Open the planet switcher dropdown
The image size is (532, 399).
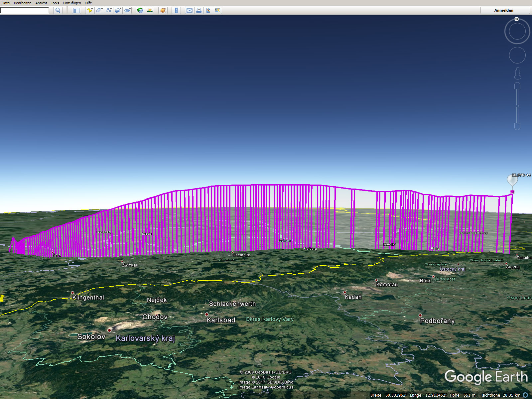[x=163, y=10]
